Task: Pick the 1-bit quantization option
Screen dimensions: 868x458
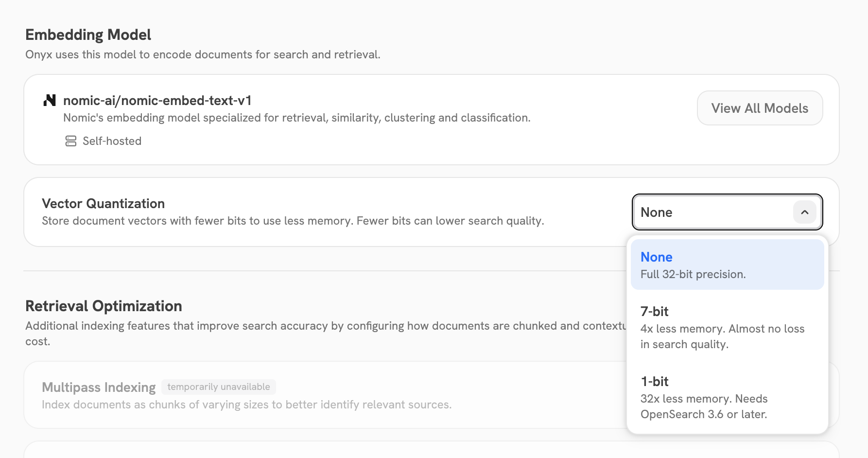Action: point(727,397)
